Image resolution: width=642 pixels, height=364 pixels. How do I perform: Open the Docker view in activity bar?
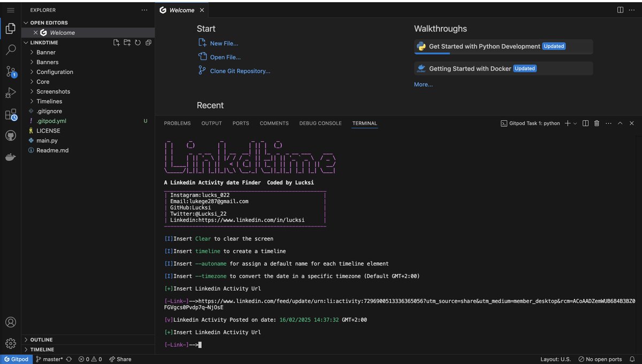coord(10,157)
